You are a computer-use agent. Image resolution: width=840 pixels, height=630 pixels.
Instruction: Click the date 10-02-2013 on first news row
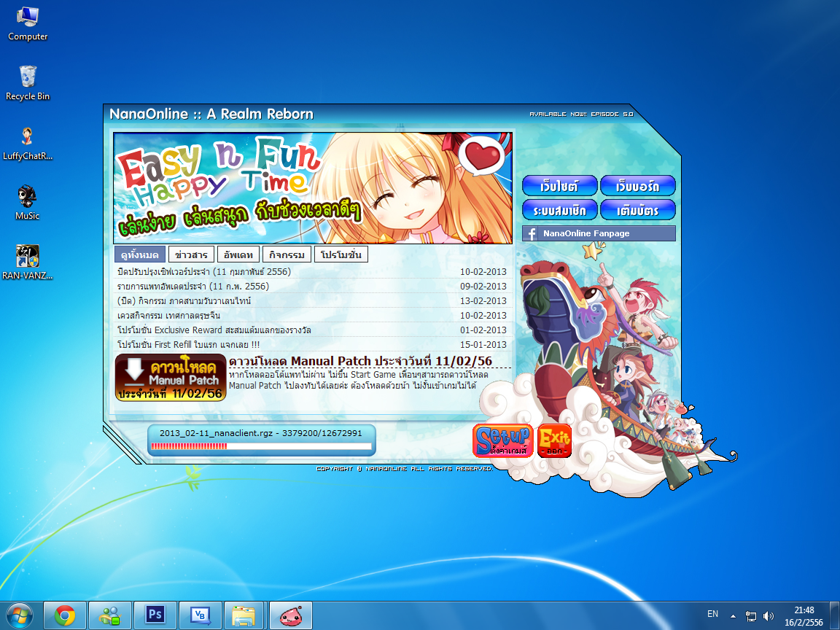(x=483, y=271)
